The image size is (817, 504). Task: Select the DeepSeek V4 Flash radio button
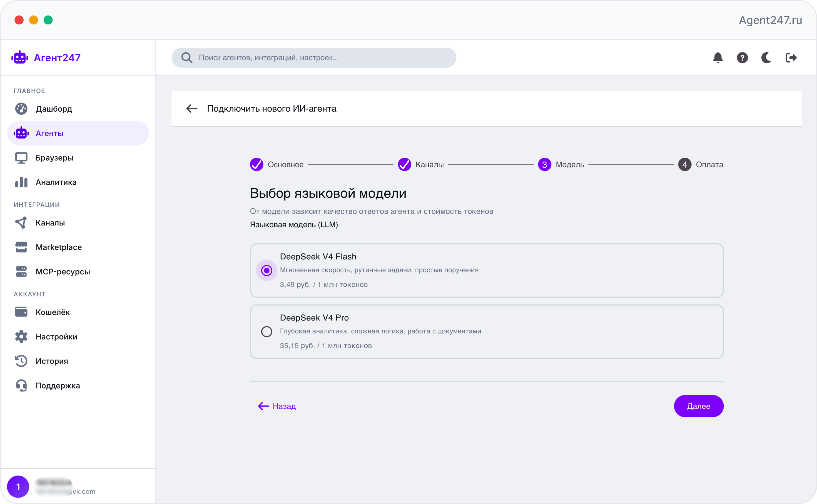(x=266, y=270)
